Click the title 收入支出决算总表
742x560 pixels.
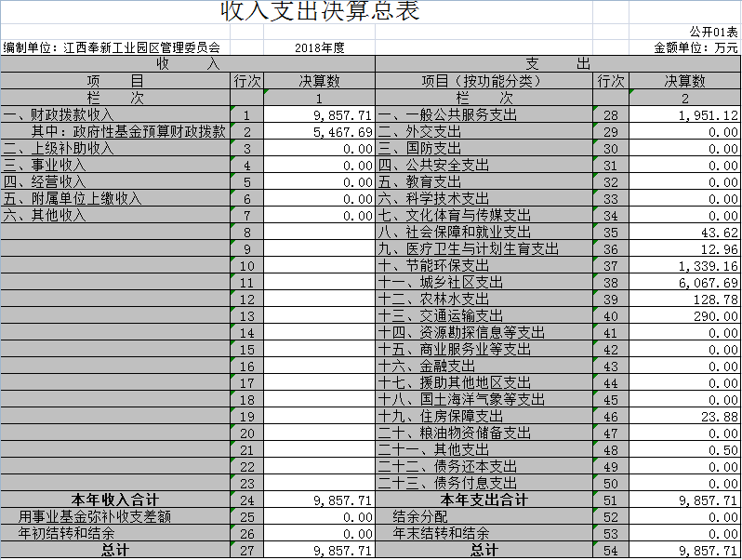coord(319,12)
